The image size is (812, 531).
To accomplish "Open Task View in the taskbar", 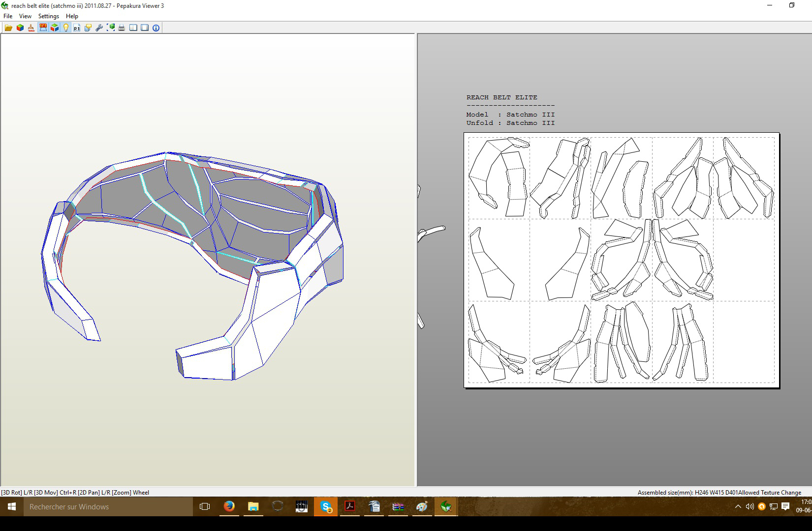I will (205, 506).
